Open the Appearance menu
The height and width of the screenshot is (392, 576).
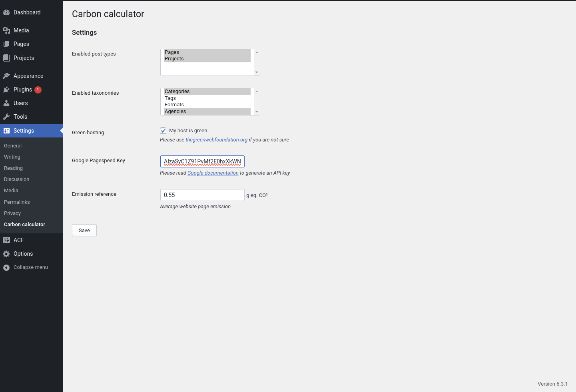point(32,76)
